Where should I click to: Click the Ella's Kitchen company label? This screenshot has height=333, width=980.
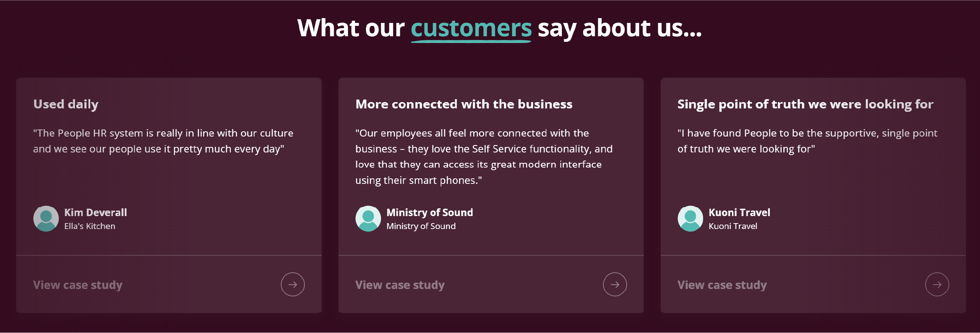pos(90,226)
